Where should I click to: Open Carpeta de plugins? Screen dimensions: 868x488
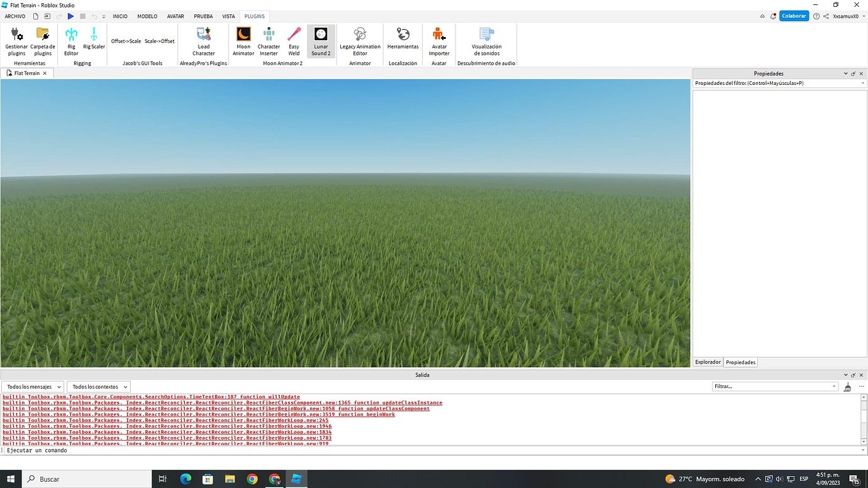pyautogui.click(x=42, y=42)
